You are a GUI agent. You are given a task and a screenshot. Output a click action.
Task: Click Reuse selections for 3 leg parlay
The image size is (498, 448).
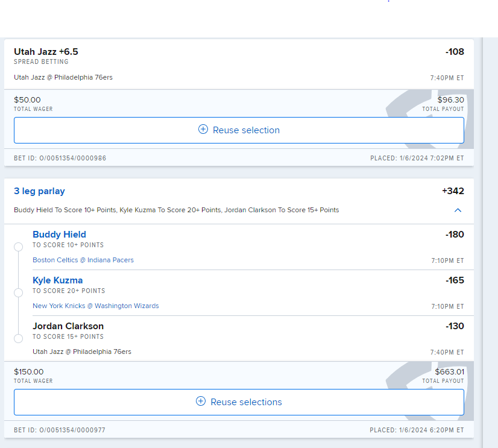coord(239,402)
